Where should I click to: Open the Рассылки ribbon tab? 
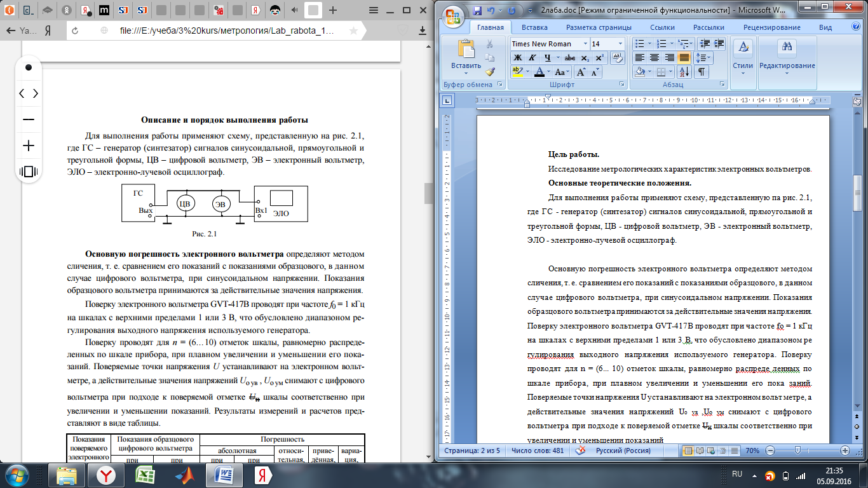(x=709, y=27)
